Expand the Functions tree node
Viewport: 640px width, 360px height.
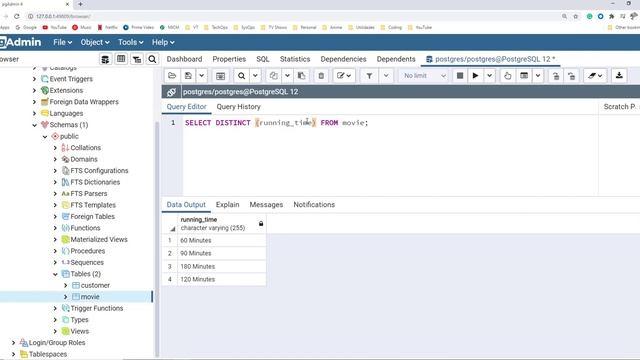(x=56, y=228)
